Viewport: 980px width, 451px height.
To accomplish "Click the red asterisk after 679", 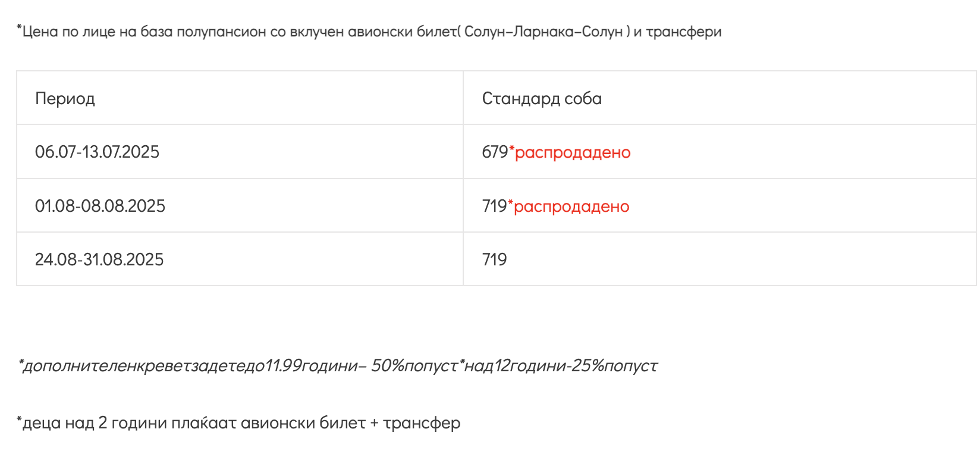I will point(511,149).
